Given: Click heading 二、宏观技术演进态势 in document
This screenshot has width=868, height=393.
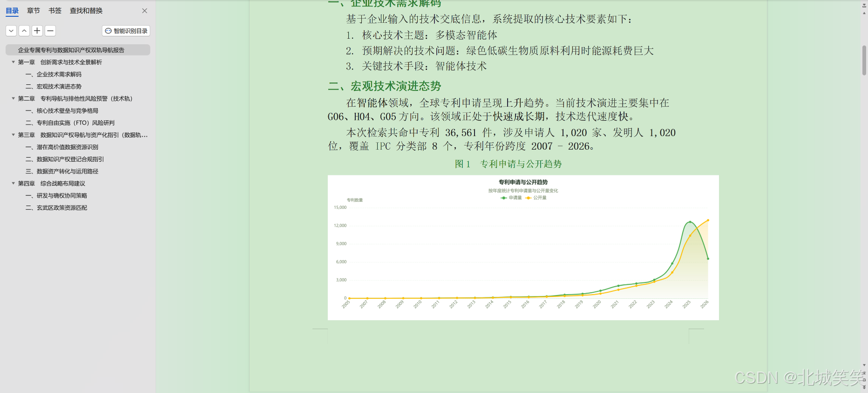Looking at the screenshot, I should click(384, 86).
